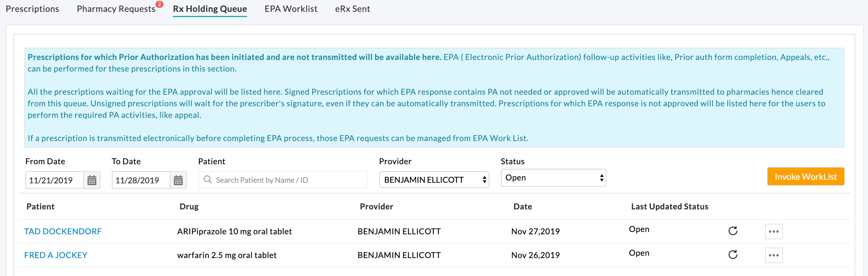Click the search magnifier in the Patient field
This screenshot has height=276, width=868.
tap(208, 180)
